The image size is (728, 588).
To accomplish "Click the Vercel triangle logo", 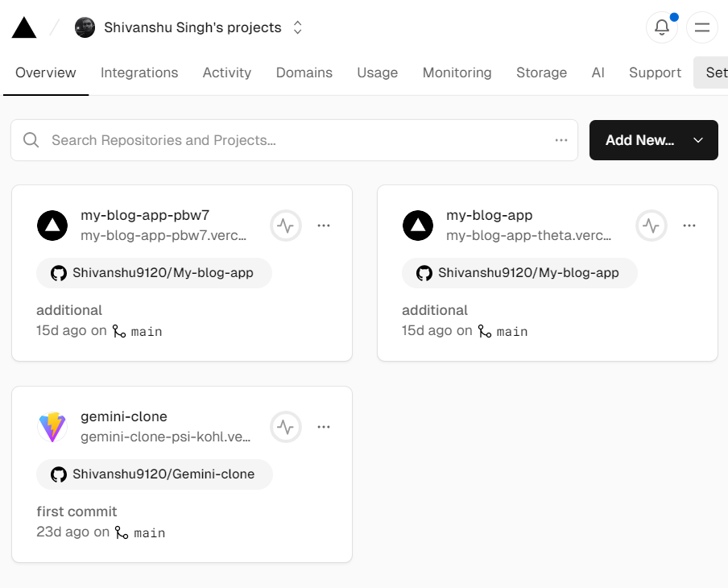I will pos(24,27).
